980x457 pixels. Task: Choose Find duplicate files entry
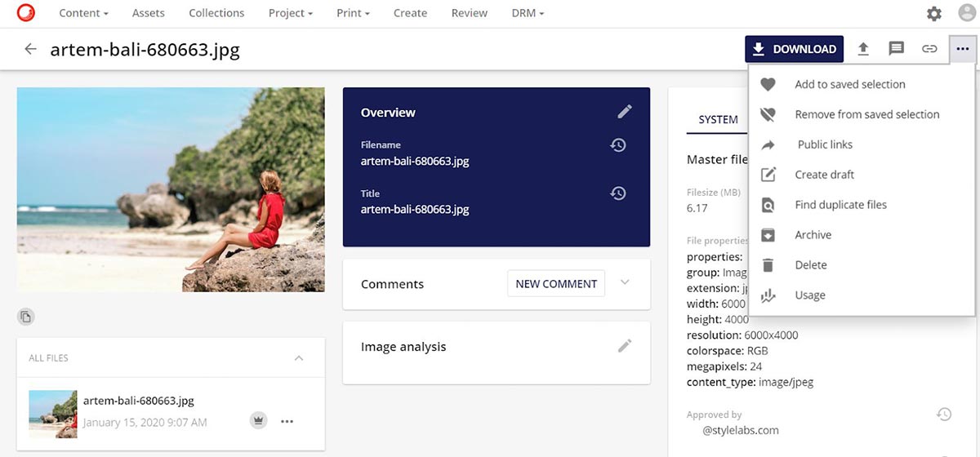[x=841, y=205]
